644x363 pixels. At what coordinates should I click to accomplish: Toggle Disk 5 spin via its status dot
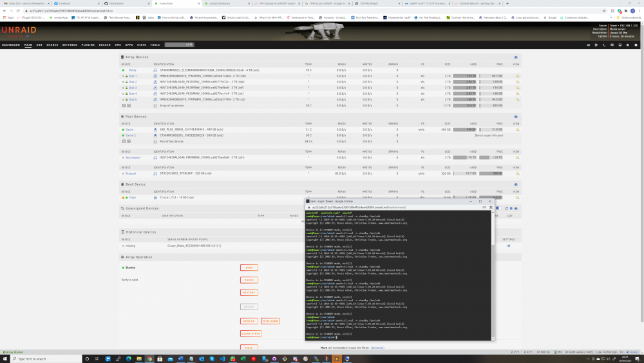(123, 99)
